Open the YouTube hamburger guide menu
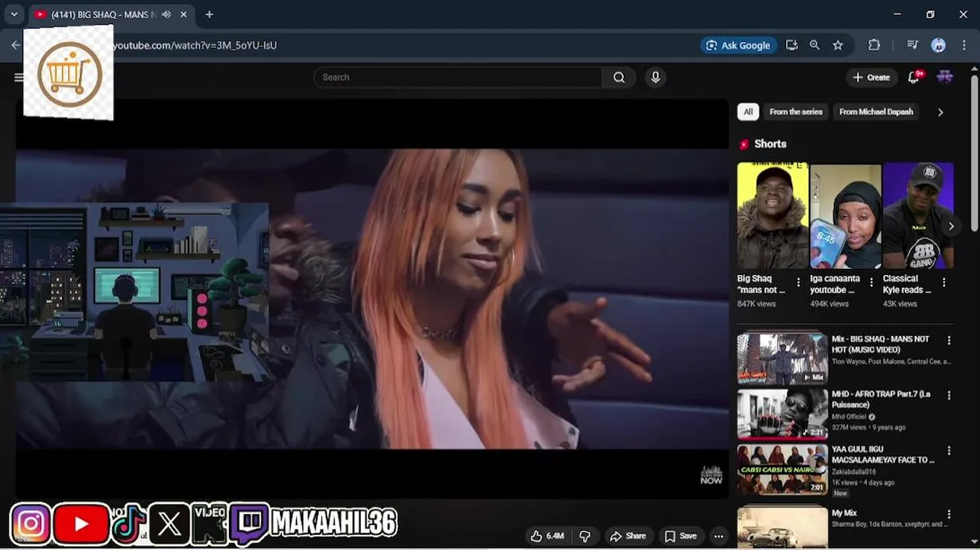 (x=18, y=77)
